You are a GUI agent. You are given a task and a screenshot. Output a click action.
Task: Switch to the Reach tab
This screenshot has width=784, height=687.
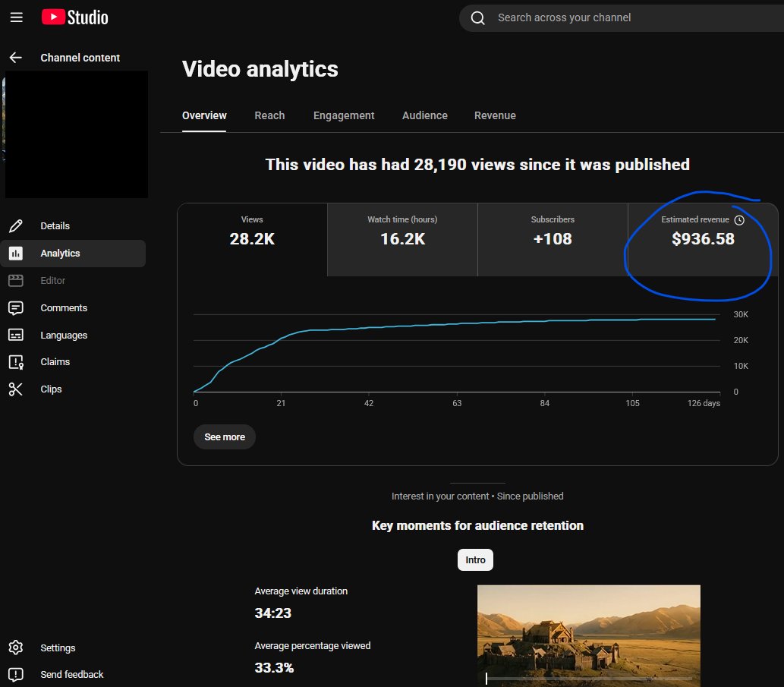click(269, 115)
